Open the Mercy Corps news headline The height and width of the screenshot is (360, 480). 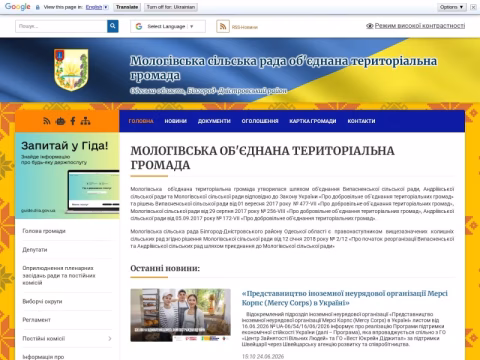coord(345,298)
